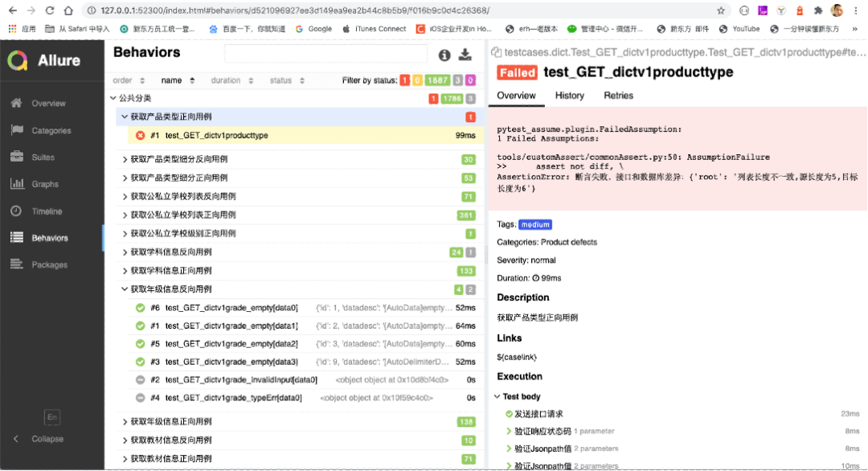Image resolution: width=868 pixels, height=471 pixels.
Task: Collapse the Allure sidebar
Action: click(39, 439)
